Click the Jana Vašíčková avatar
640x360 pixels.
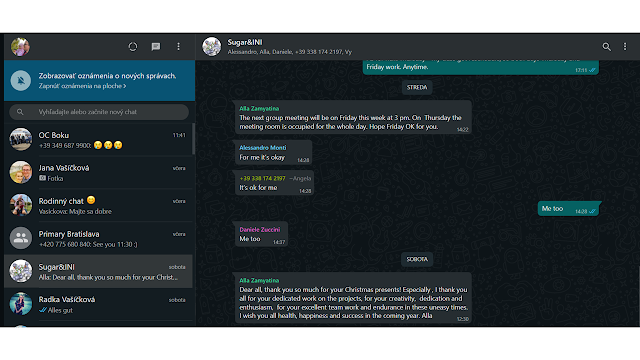click(x=20, y=172)
